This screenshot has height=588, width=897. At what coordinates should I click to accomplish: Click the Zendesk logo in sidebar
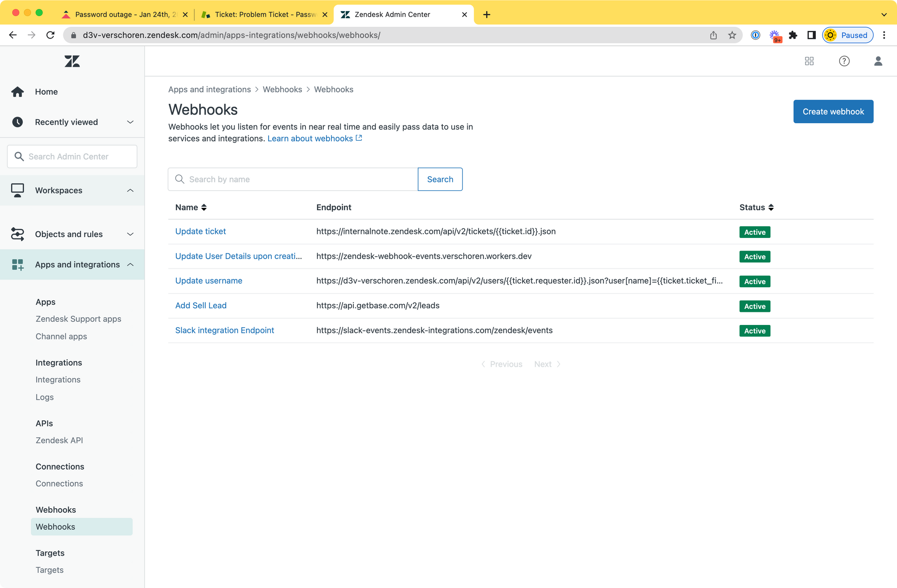tap(72, 61)
